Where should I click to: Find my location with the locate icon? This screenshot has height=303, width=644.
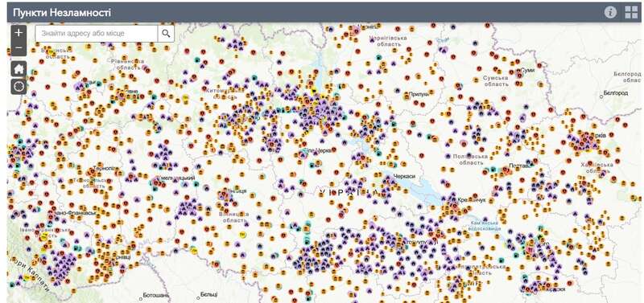19,87
